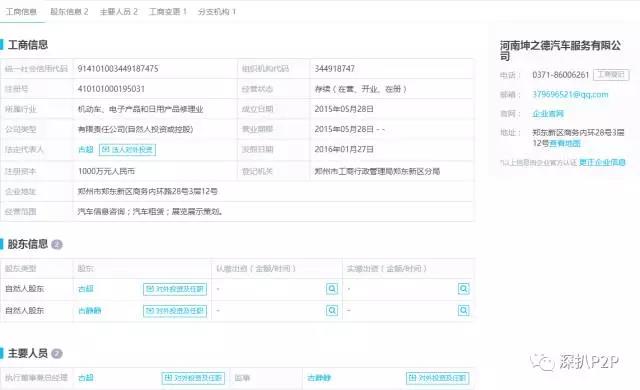Open the 分支机构 tab
The height and width of the screenshot is (390, 640).
click(217, 12)
